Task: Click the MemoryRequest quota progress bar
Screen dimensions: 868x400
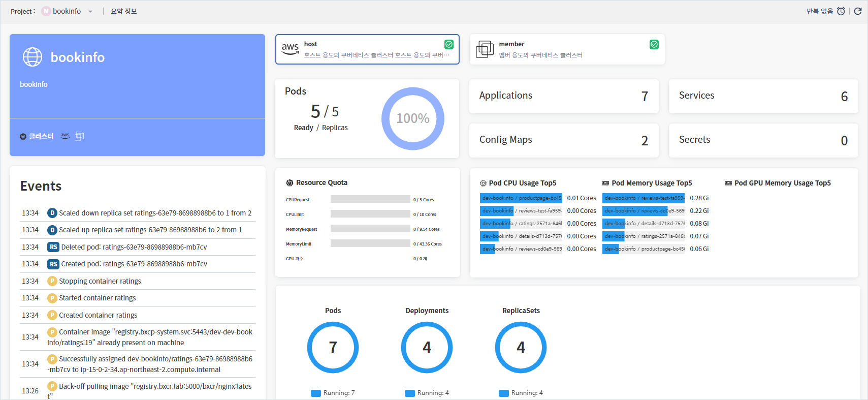Action: coord(370,229)
